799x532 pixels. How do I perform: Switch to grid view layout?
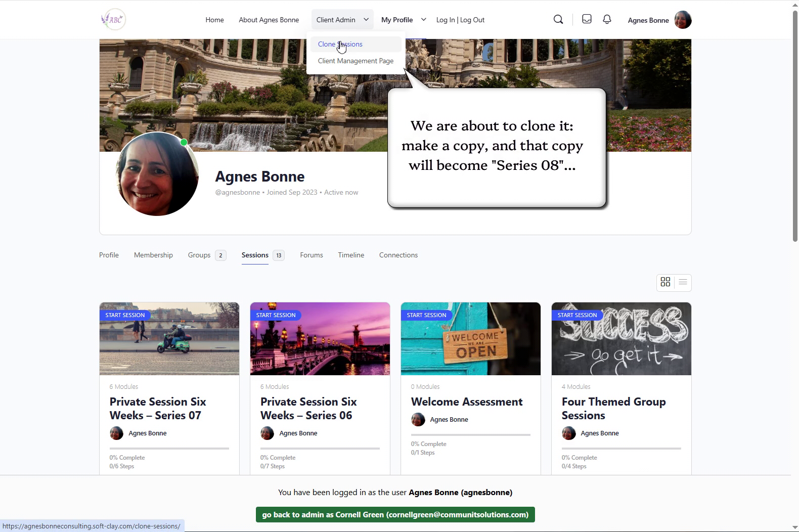(x=665, y=282)
